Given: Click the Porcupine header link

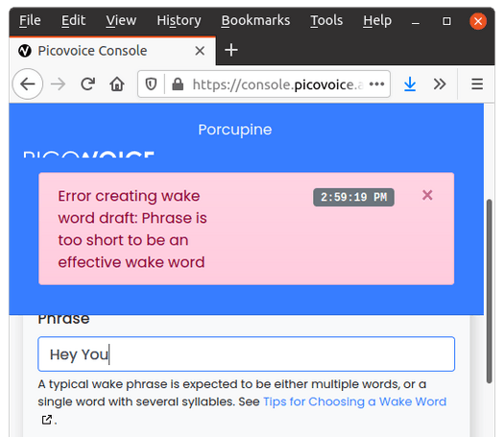Looking at the screenshot, I should coord(235,130).
